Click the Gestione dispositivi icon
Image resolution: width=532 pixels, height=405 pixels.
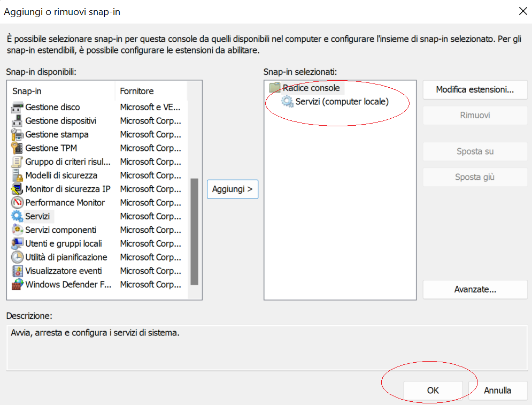tap(17, 121)
